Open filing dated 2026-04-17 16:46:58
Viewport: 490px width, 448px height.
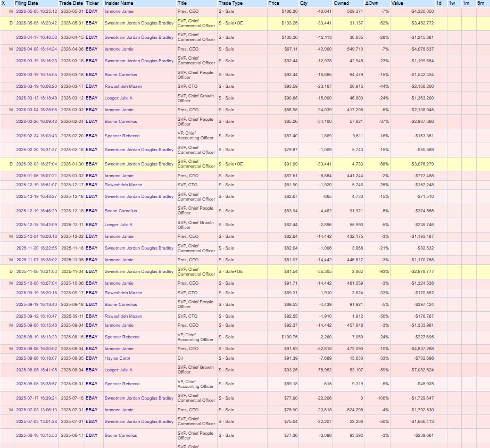[37, 37]
